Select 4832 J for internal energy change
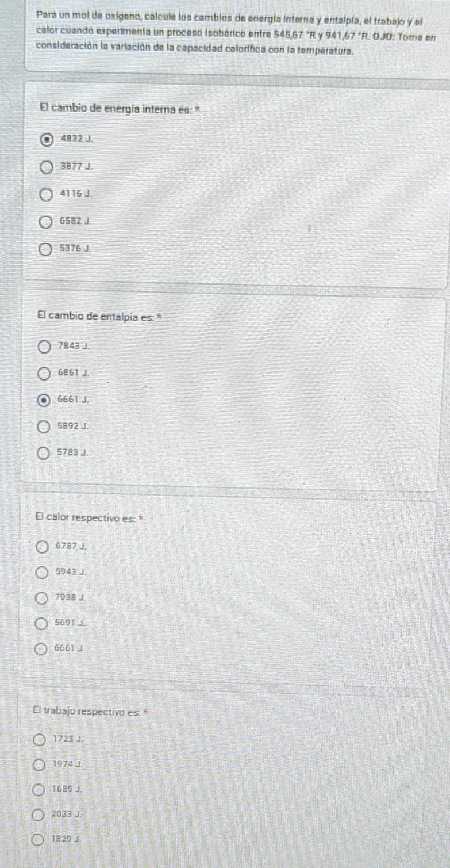 pyautogui.click(x=47, y=138)
